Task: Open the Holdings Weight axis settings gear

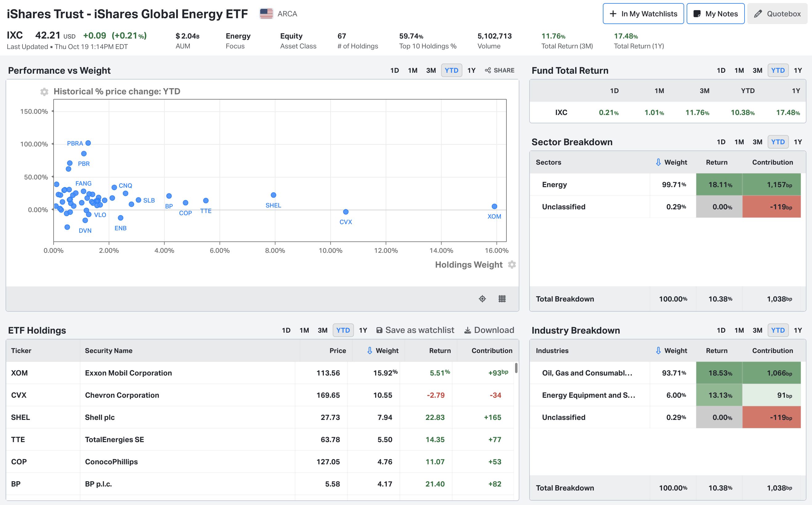Action: [512, 265]
